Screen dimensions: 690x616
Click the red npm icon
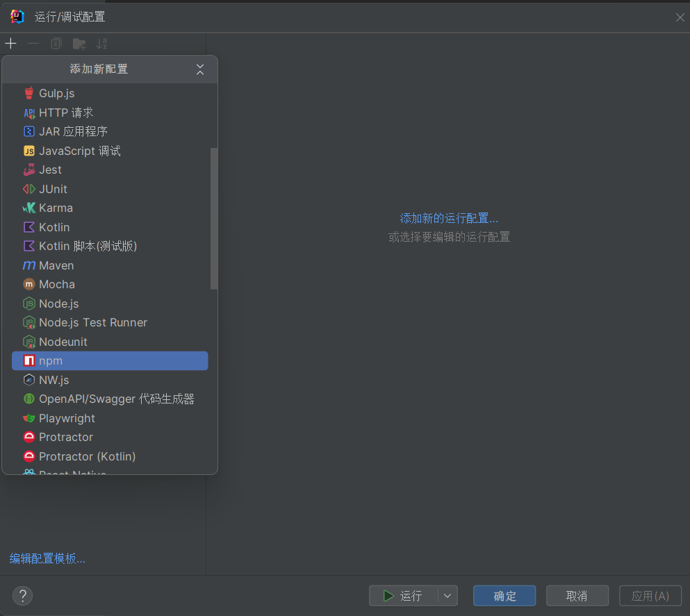[29, 361]
